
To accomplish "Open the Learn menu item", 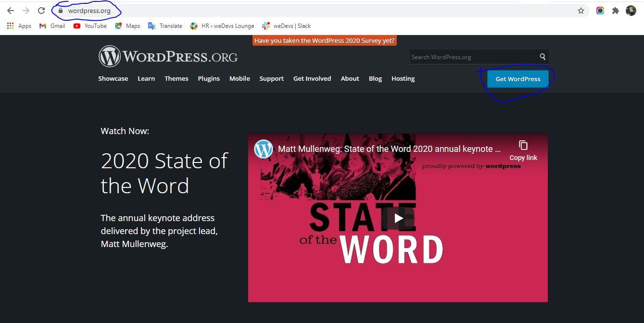I will tap(146, 78).
